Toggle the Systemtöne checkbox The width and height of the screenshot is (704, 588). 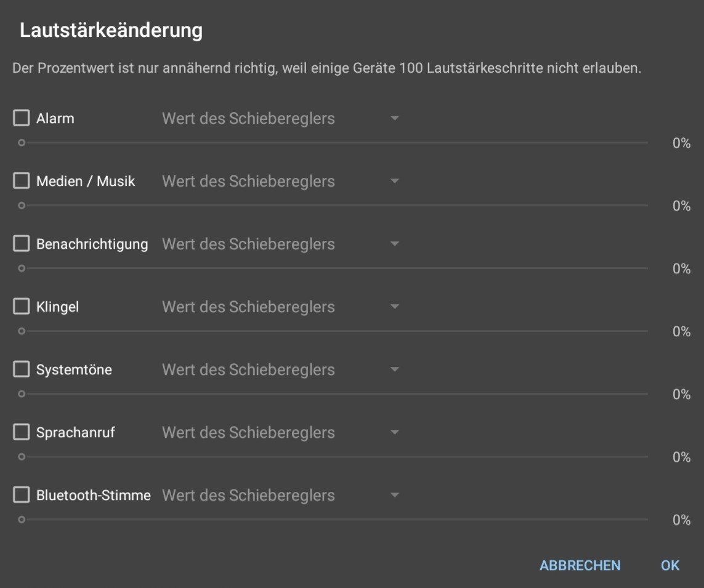tap(22, 369)
